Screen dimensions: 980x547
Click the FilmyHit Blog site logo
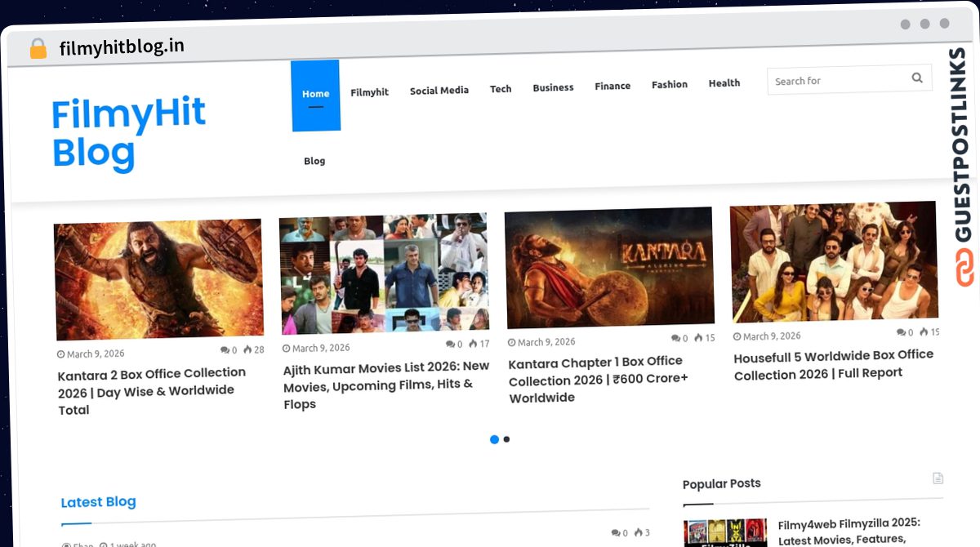click(x=129, y=133)
